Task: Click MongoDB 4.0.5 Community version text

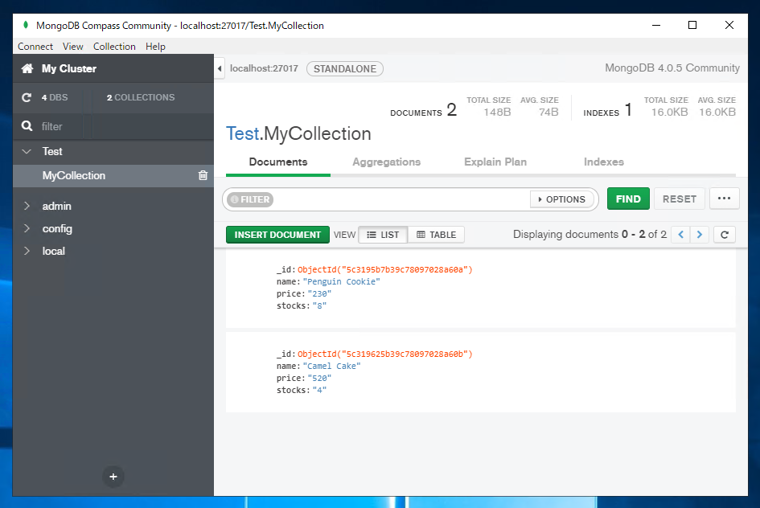Action: [x=672, y=68]
